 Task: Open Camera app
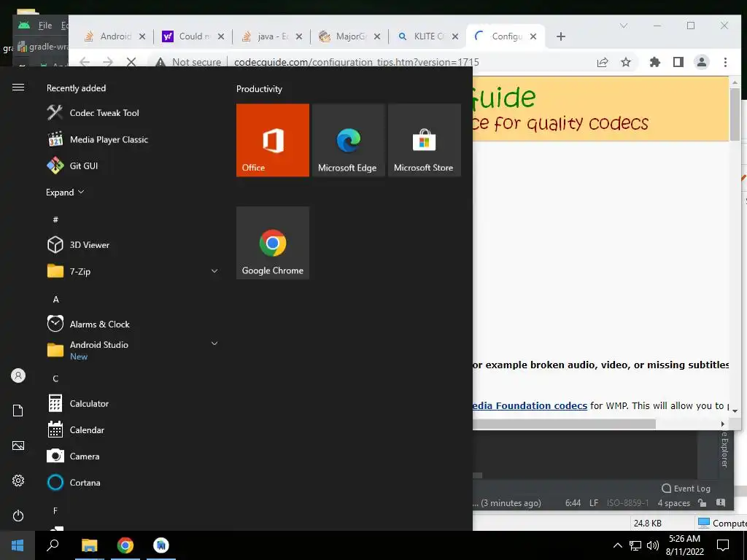point(73,456)
